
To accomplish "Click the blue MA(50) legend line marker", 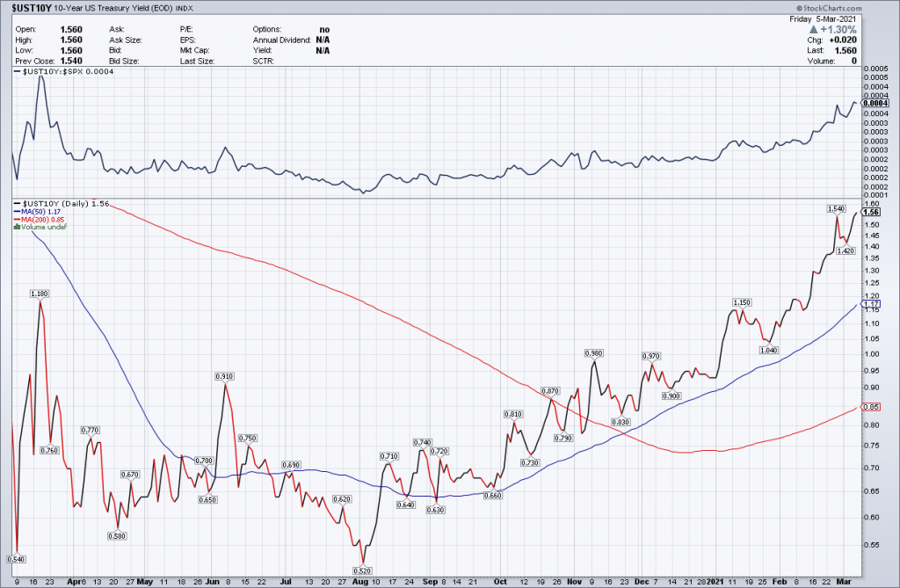I will [16, 212].
